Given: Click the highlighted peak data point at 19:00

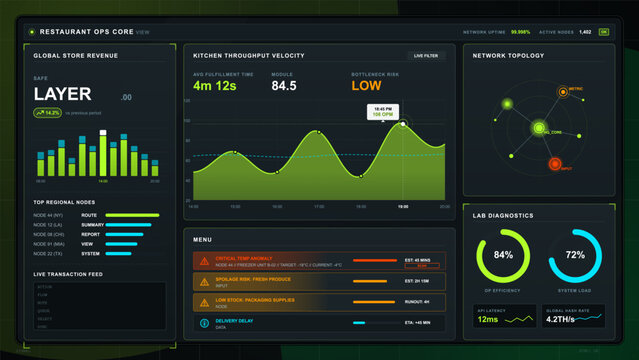Looking at the screenshot, I should click(x=403, y=124).
